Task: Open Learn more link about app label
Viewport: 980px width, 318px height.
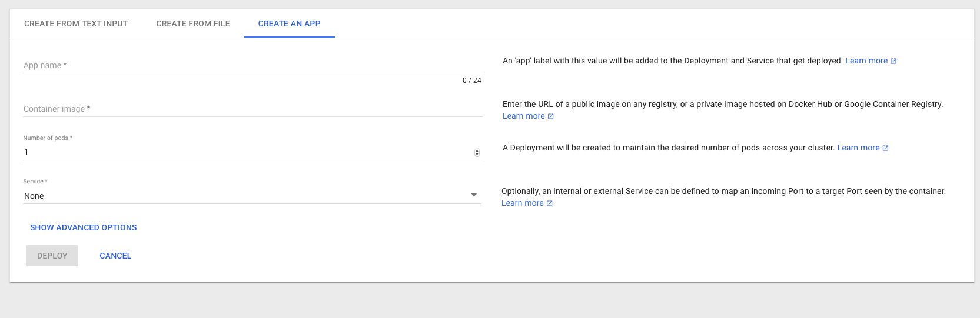Action: [x=866, y=61]
